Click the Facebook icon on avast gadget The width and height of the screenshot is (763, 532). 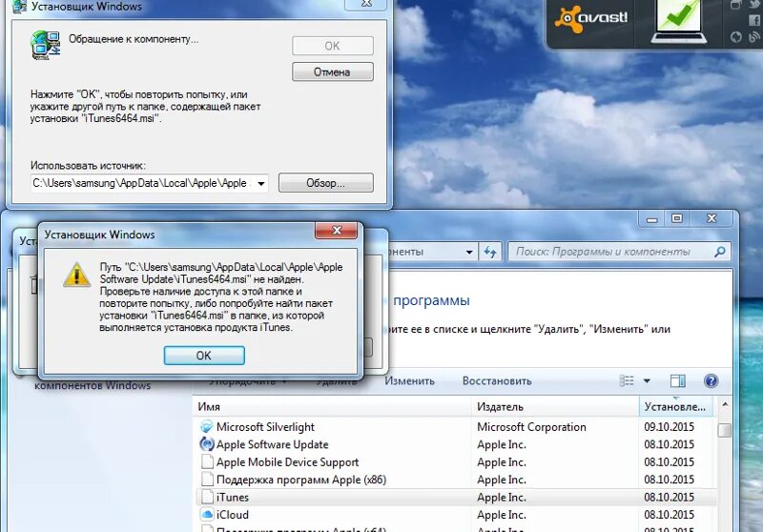[x=753, y=20]
